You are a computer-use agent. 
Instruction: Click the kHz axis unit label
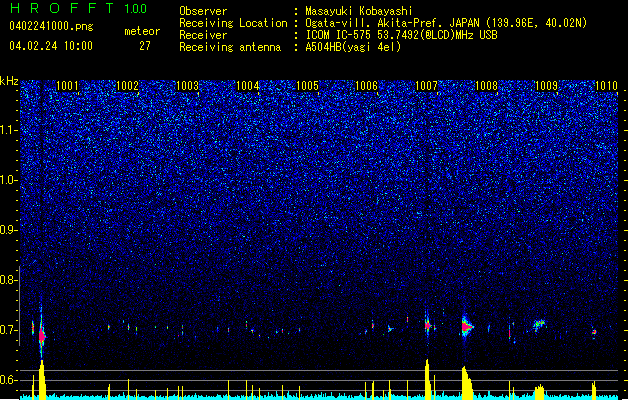pos(9,81)
